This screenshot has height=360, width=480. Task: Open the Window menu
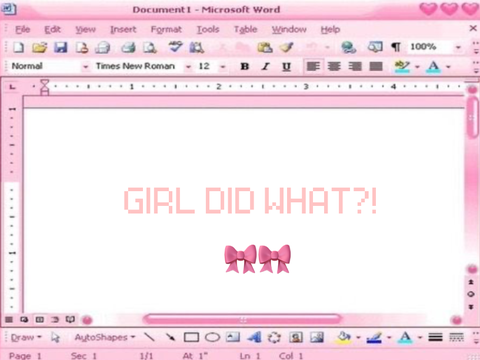tap(289, 29)
